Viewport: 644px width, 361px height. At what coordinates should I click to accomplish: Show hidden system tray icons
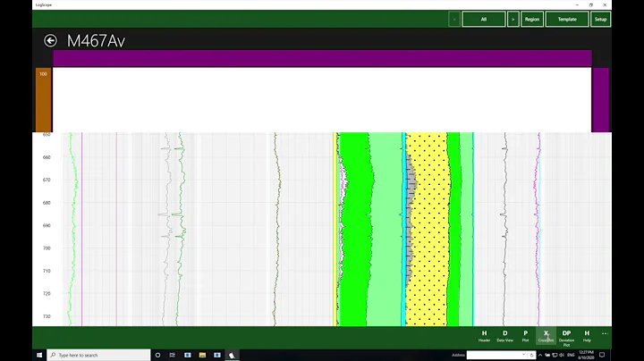pos(540,355)
